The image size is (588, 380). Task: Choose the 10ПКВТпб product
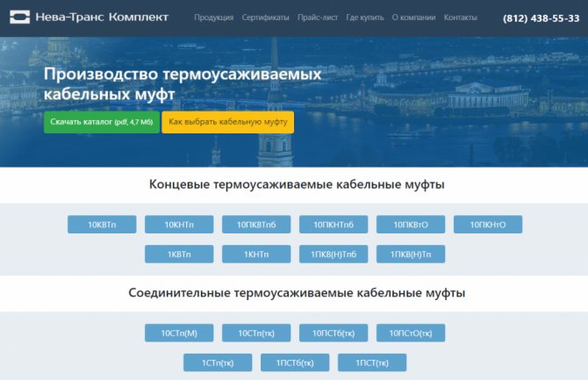point(256,225)
